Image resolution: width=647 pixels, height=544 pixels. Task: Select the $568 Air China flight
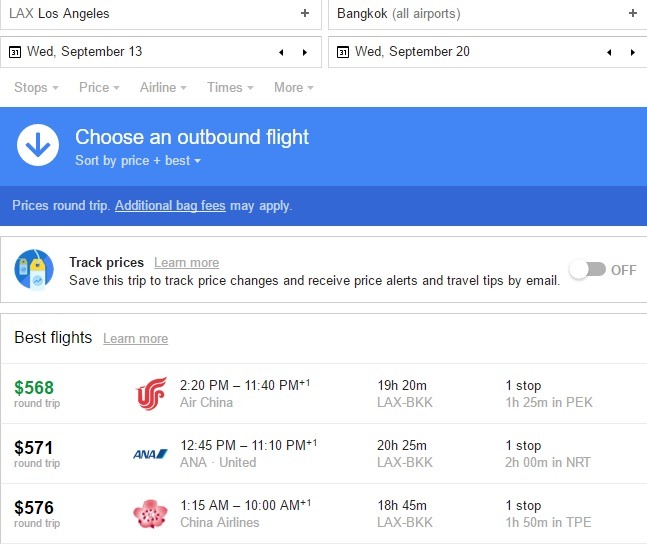coord(324,394)
